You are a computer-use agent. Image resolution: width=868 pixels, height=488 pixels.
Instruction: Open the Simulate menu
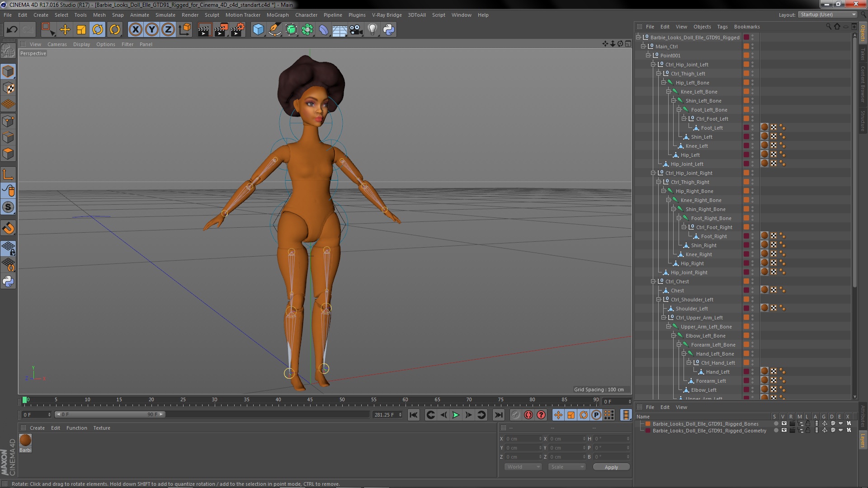[x=165, y=15]
